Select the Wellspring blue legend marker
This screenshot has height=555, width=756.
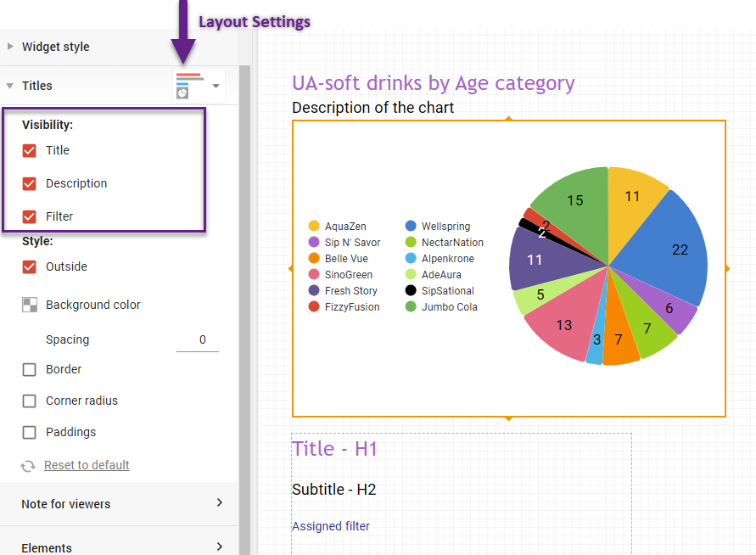(x=410, y=227)
